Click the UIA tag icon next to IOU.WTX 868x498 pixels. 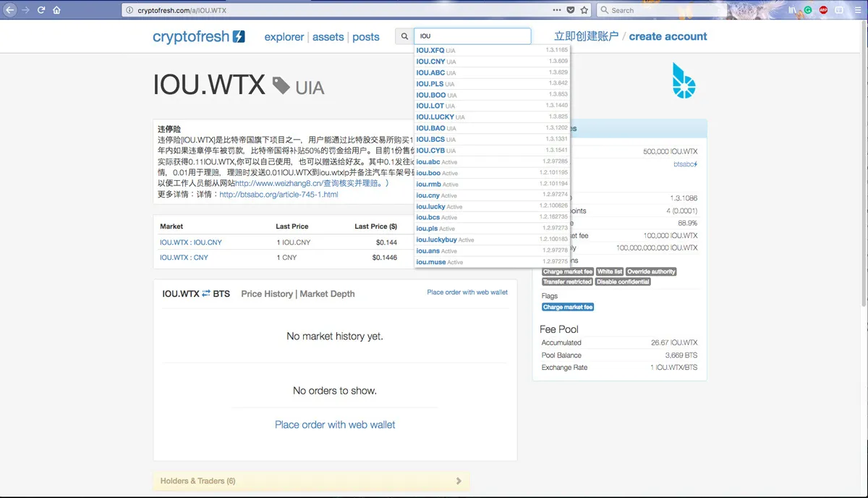(x=281, y=87)
